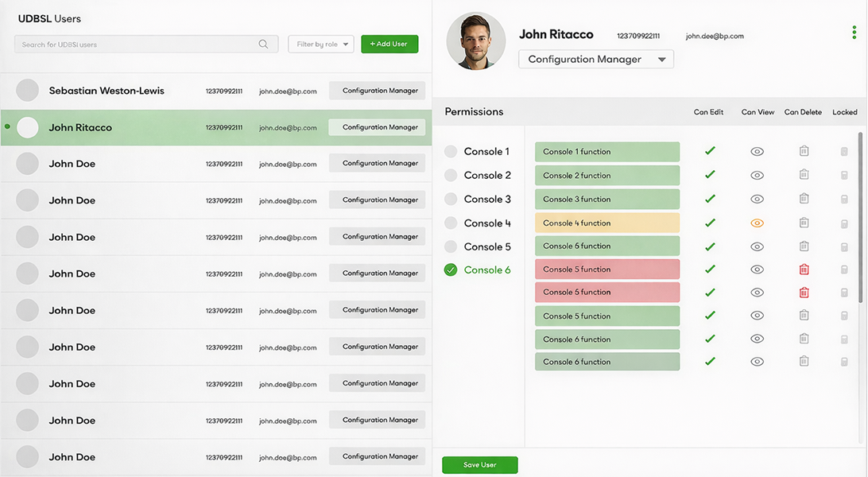Viewport: 868px width, 477px height.
Task: Select the Console 3 item in permissions
Action: click(x=486, y=200)
